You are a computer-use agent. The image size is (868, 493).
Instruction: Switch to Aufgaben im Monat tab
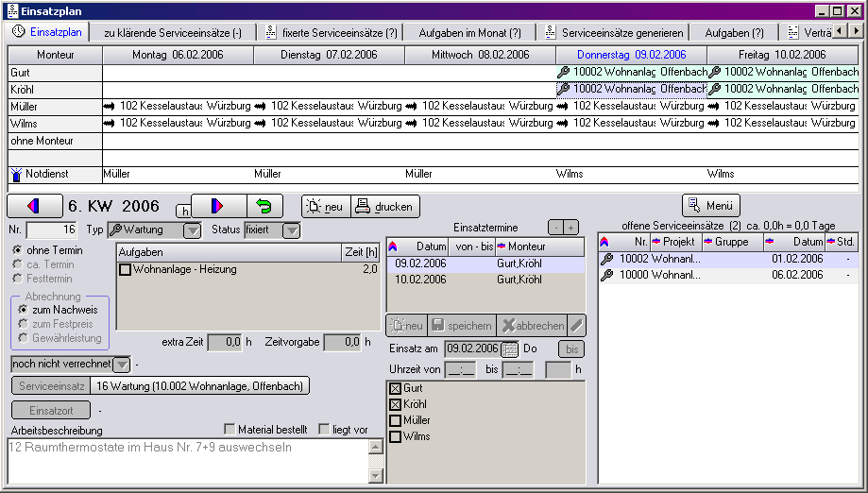tap(469, 32)
